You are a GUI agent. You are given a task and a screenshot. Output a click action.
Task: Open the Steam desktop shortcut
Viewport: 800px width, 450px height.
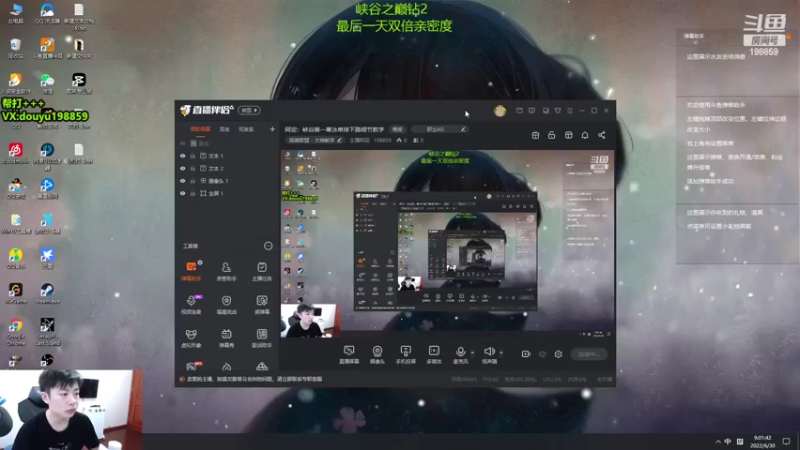tap(47, 293)
